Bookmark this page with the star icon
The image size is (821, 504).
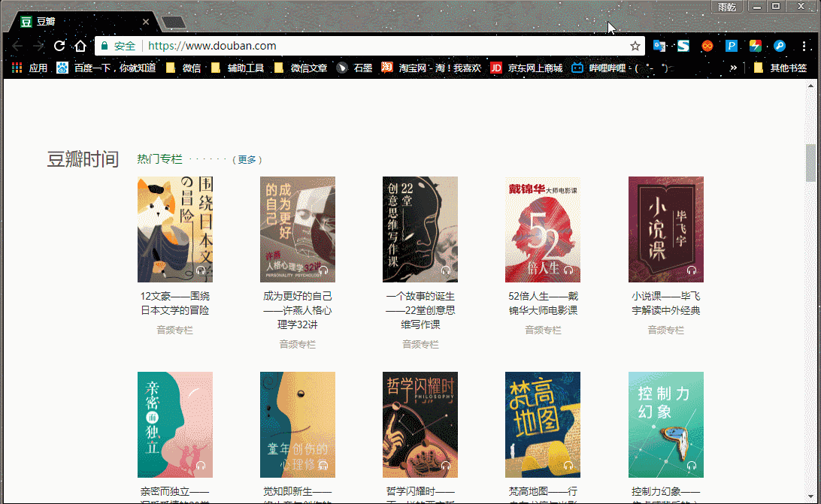tap(635, 46)
